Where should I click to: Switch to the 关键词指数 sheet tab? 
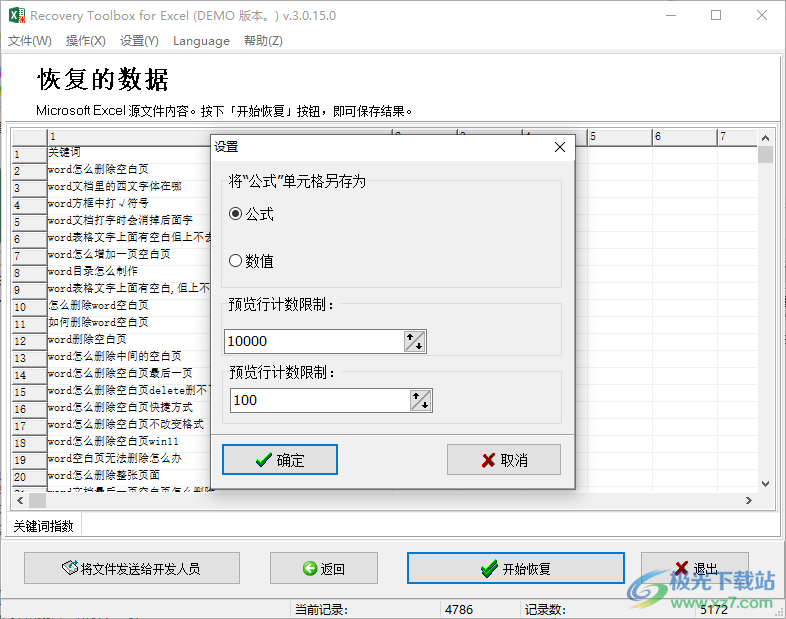44,526
